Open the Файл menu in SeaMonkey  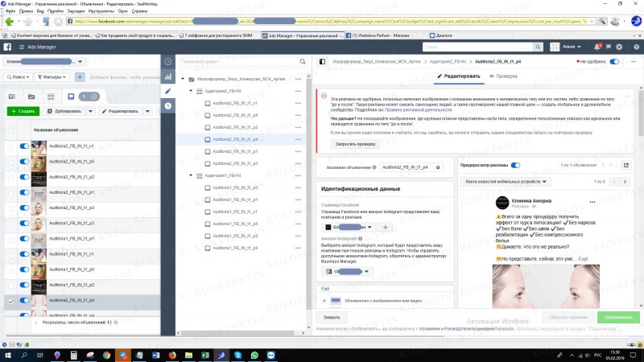pyautogui.click(x=10, y=11)
